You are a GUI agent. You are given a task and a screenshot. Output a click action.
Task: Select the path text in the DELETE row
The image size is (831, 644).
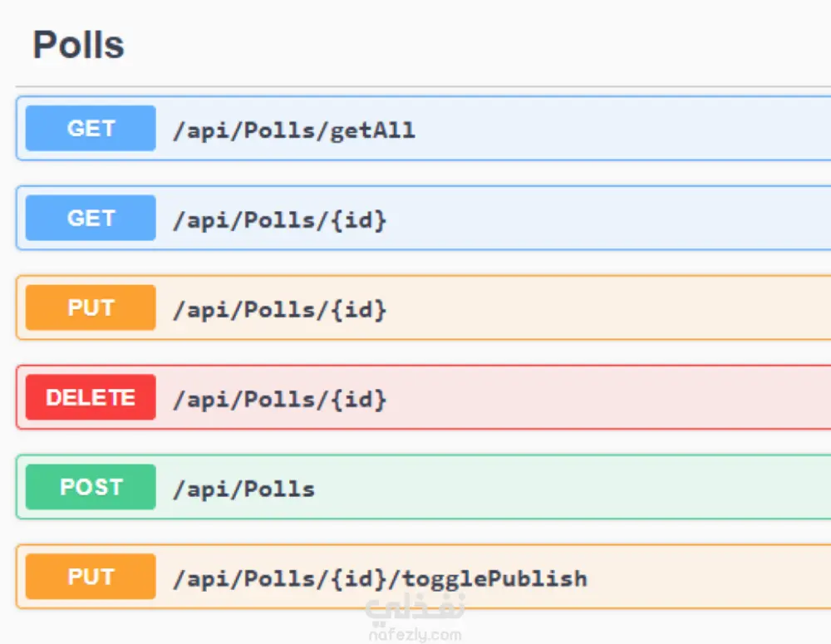point(279,400)
